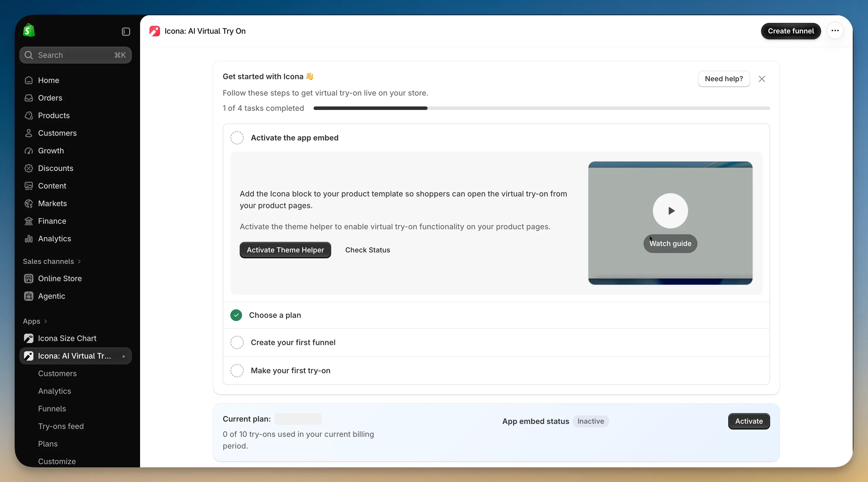Open Plans in the Icona submenu
Image resolution: width=868 pixels, height=482 pixels.
(48, 444)
